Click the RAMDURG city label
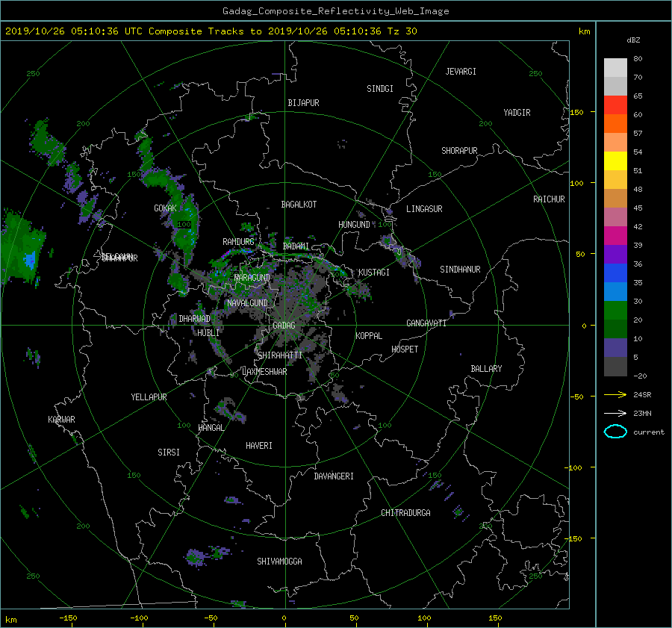 (x=238, y=242)
